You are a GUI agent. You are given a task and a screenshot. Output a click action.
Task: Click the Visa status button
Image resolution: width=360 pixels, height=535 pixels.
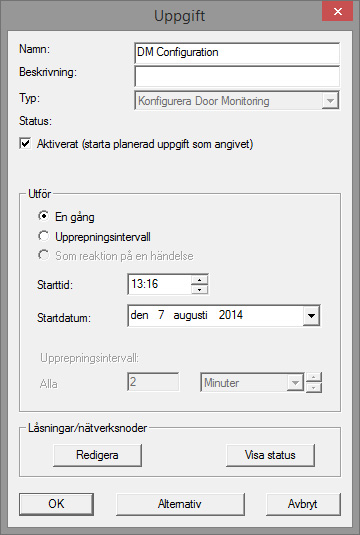270,455
